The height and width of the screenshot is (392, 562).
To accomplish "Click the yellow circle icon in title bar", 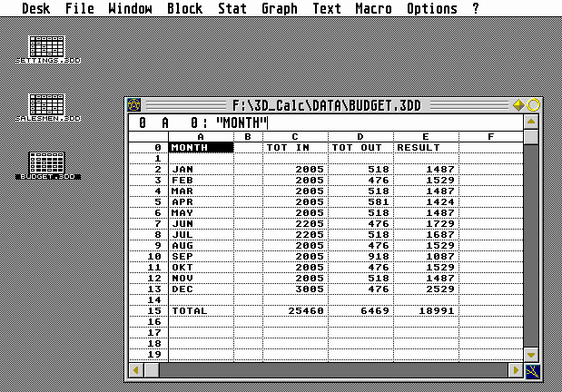I will point(533,105).
